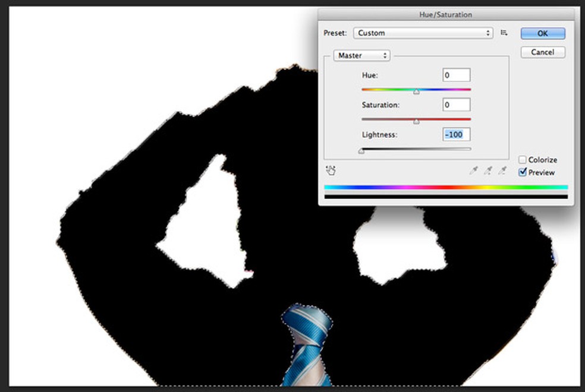Click the Cancel button
585x392 pixels.
543,52
